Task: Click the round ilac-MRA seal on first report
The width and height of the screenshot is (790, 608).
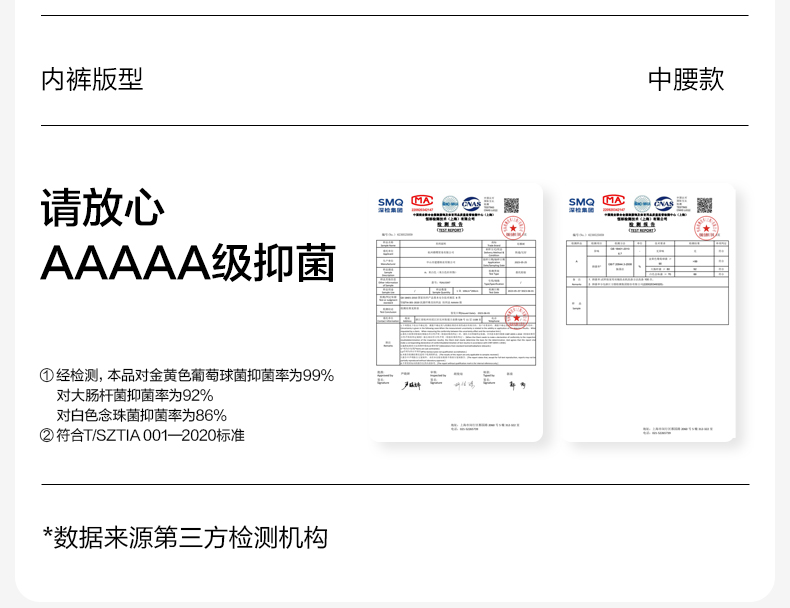Action: (449, 204)
